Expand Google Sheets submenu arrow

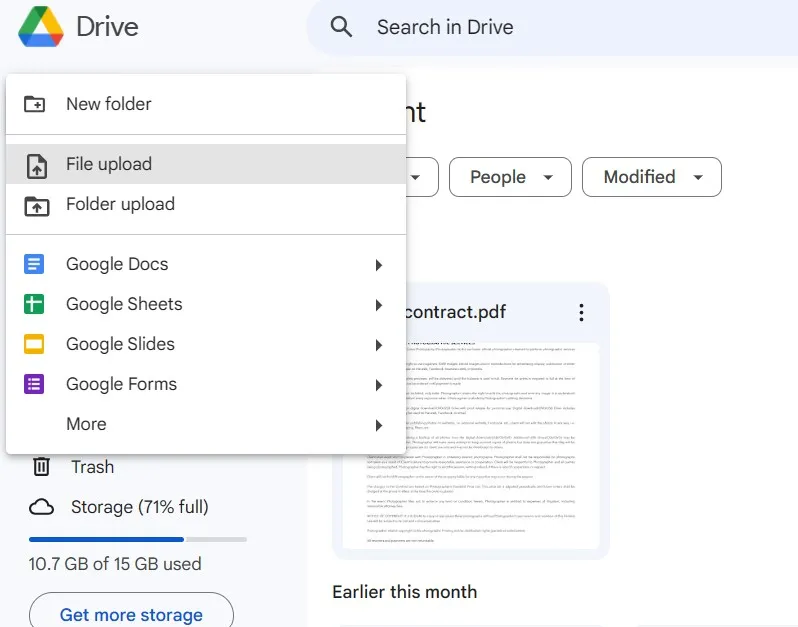[379, 305]
